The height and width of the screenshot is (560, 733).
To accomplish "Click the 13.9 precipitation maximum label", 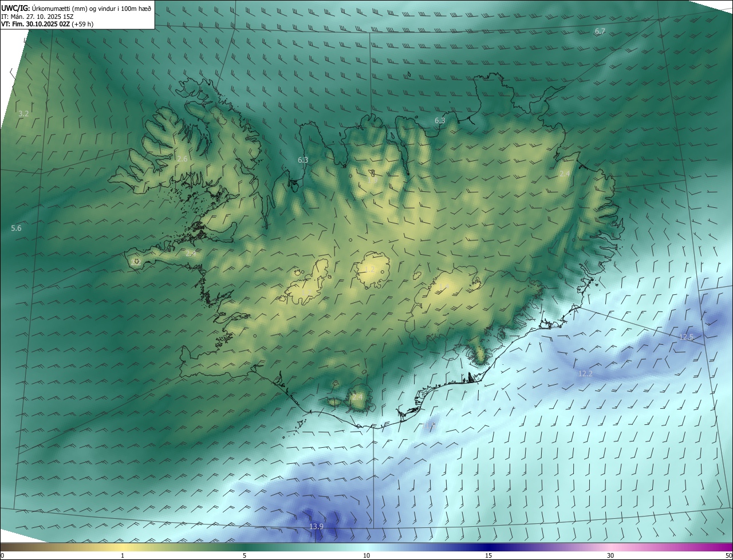I will (316, 526).
